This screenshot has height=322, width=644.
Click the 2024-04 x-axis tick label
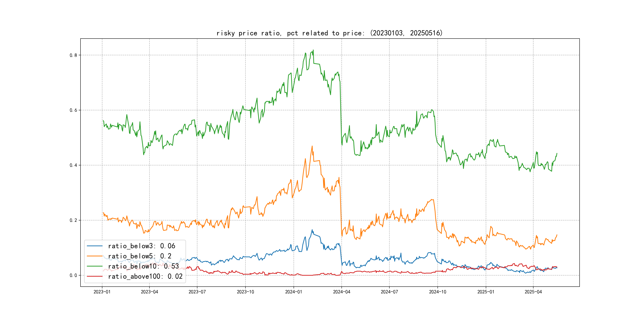point(341,292)
